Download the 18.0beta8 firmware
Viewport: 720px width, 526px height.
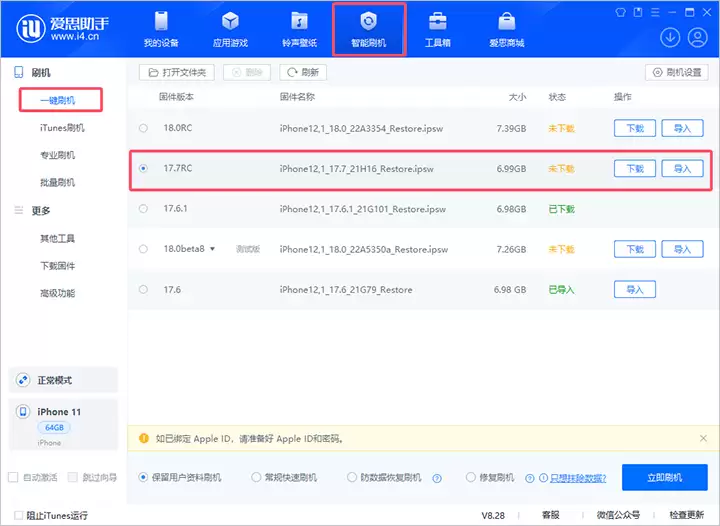click(x=635, y=249)
